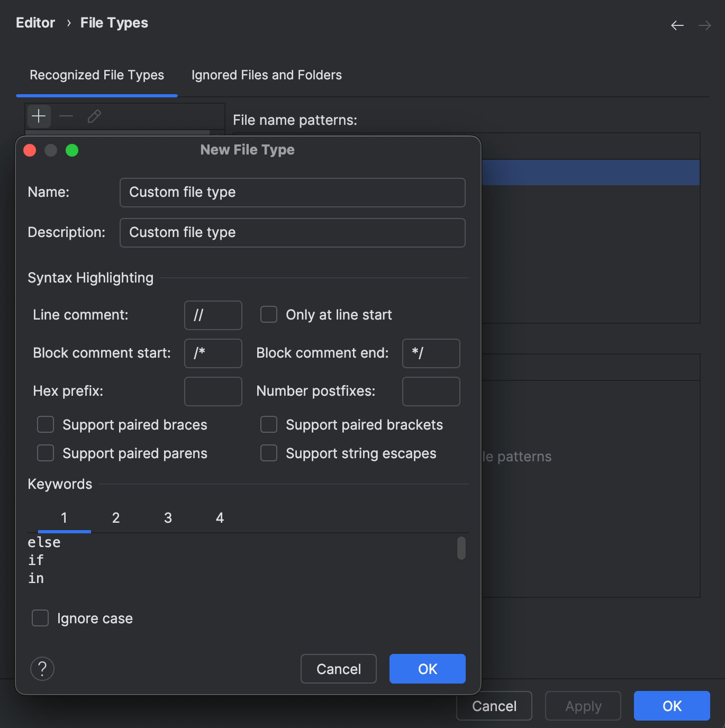Viewport: 725px width, 728px height.
Task: Enable "Support string escapes"
Action: click(x=269, y=453)
